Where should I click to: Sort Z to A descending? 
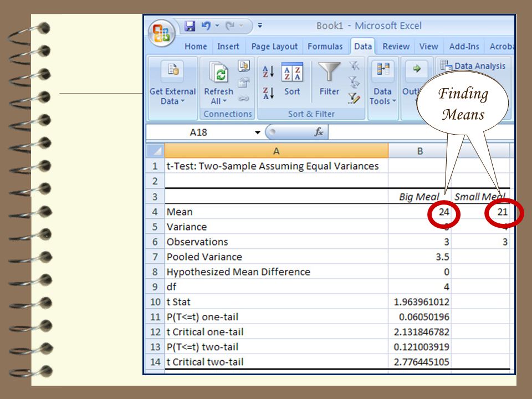point(268,93)
